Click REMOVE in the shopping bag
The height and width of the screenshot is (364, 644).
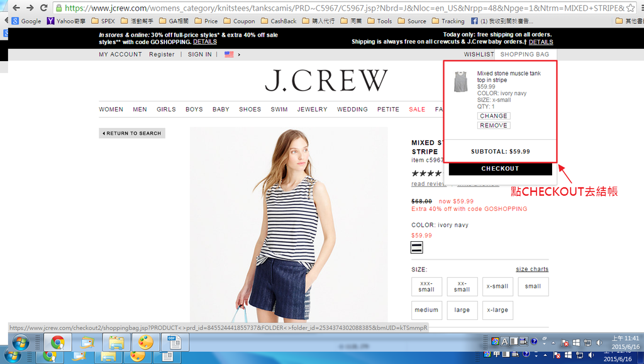[494, 125]
